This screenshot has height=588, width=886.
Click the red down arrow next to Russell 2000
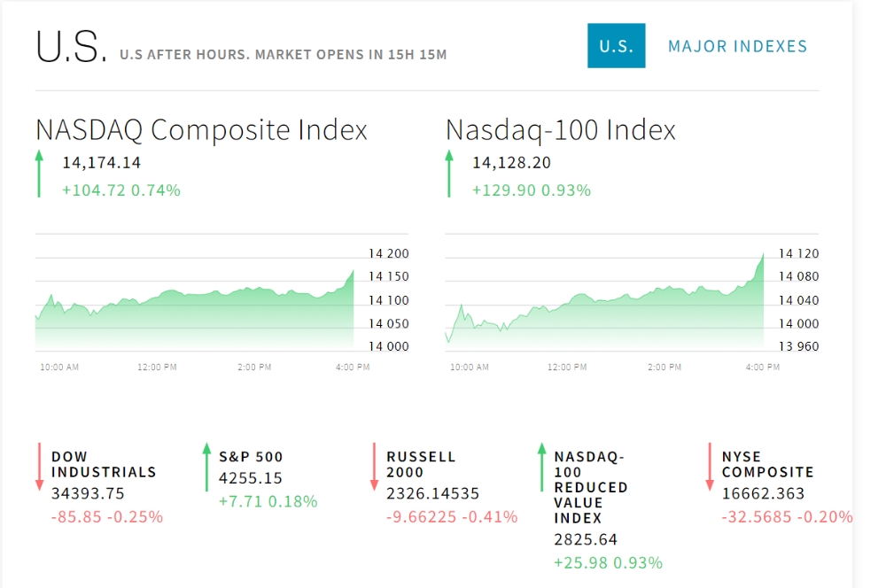click(x=374, y=468)
